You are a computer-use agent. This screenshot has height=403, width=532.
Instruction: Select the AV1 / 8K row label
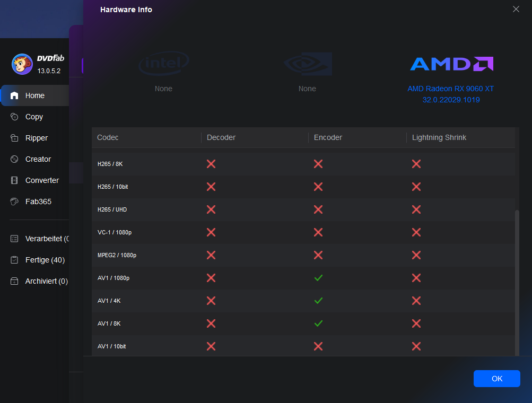click(x=109, y=323)
